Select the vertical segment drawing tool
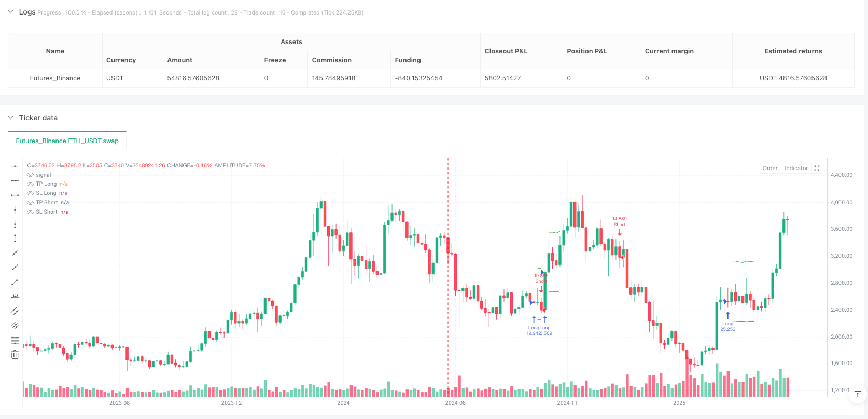 pos(15,239)
